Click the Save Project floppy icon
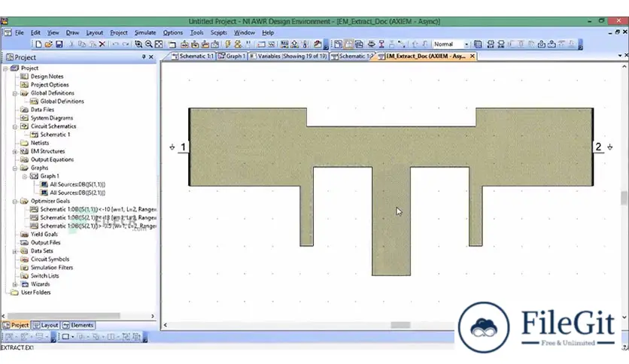This screenshot has height=364, width=629. (59, 44)
